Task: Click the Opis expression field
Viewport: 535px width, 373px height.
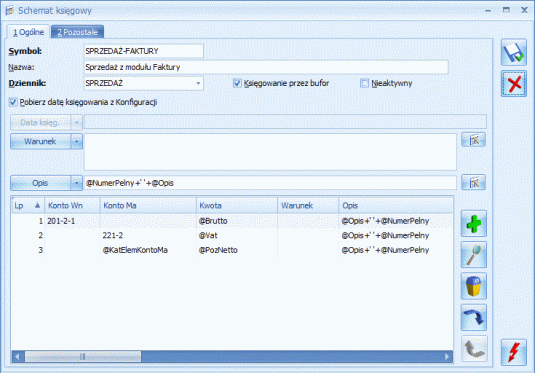Action: (270, 183)
